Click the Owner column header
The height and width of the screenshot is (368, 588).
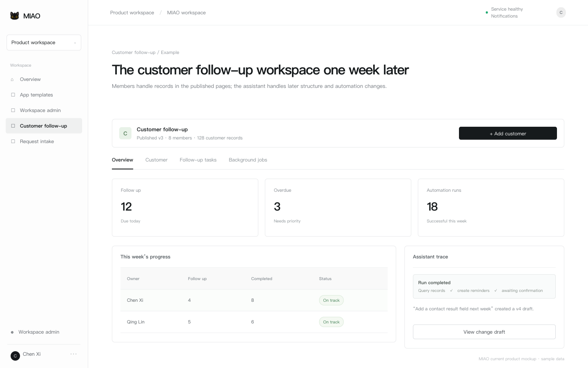133,279
